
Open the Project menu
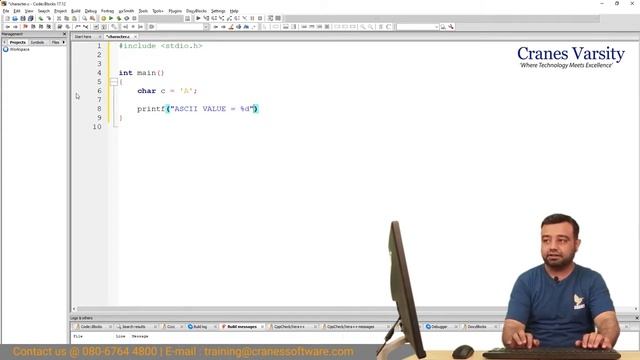tap(60, 11)
